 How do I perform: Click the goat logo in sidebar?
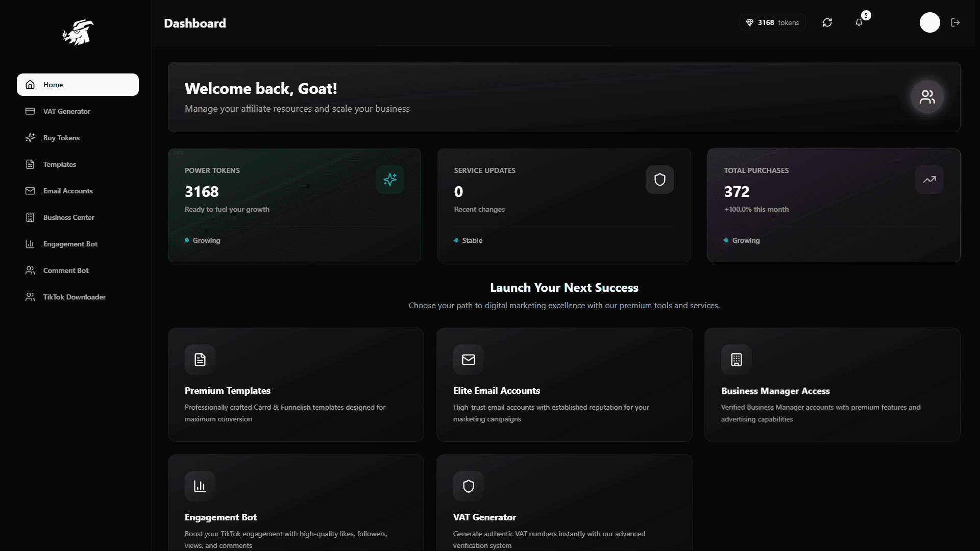pyautogui.click(x=78, y=33)
